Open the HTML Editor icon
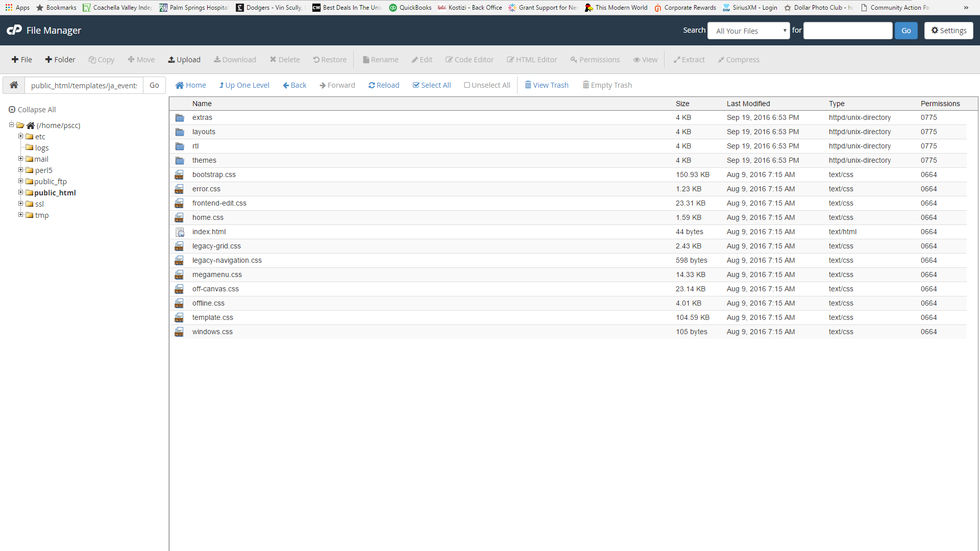This screenshot has width=980, height=551. [532, 60]
